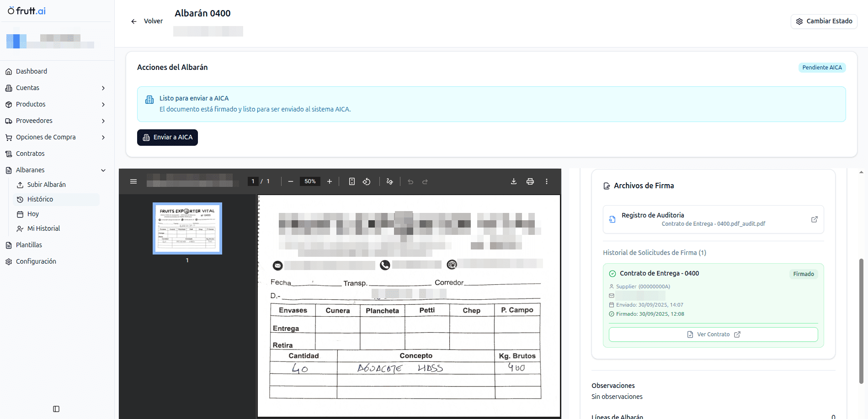Click the PDF zoom in plus icon
The width and height of the screenshot is (868, 419).
(330, 181)
